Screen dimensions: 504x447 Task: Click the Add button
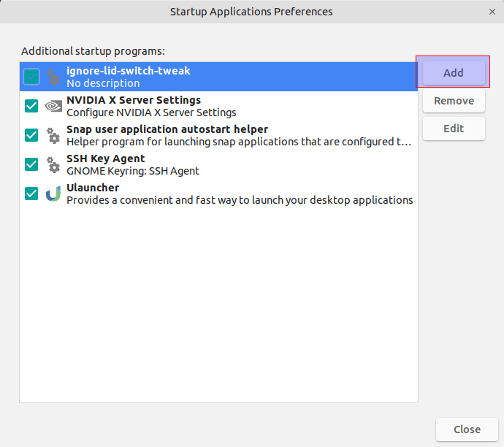point(454,73)
